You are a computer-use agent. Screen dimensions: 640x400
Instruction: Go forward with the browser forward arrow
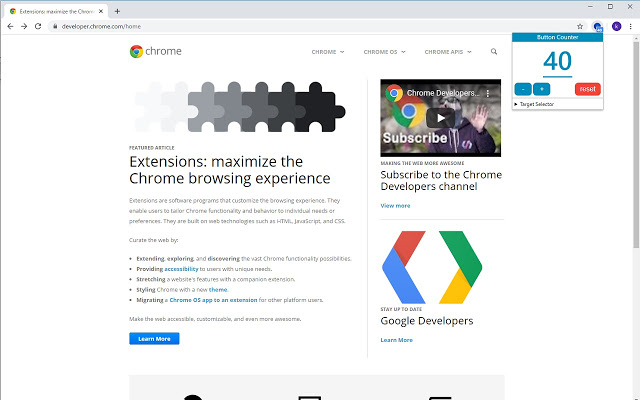click(24, 26)
